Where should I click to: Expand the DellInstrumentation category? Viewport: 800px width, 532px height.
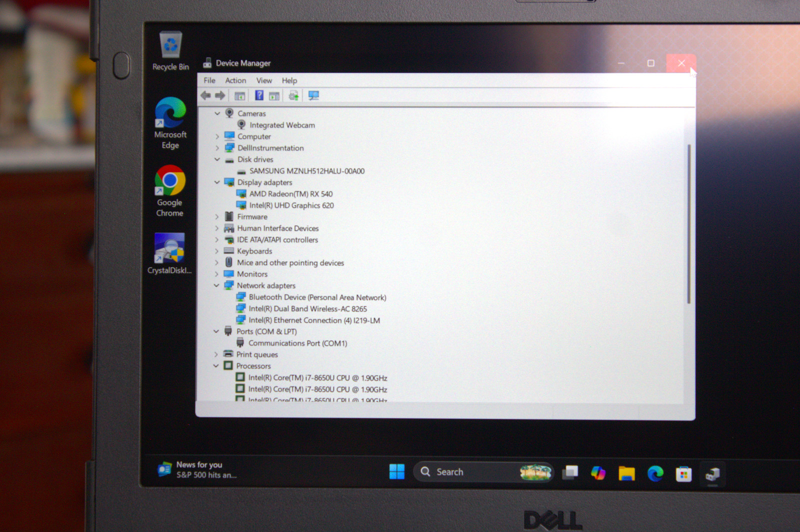coord(217,148)
